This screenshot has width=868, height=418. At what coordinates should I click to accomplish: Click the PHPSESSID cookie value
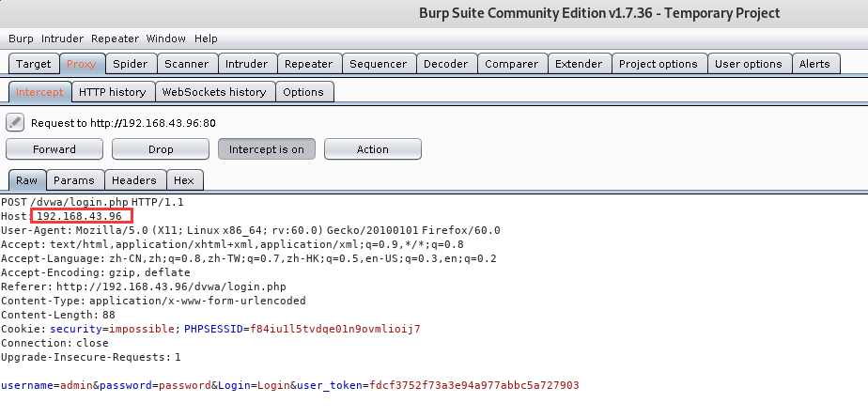point(335,329)
